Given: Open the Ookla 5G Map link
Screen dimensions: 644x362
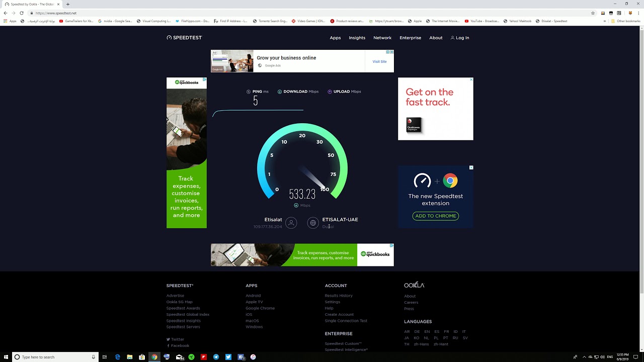Looking at the screenshot, I should [180, 302].
